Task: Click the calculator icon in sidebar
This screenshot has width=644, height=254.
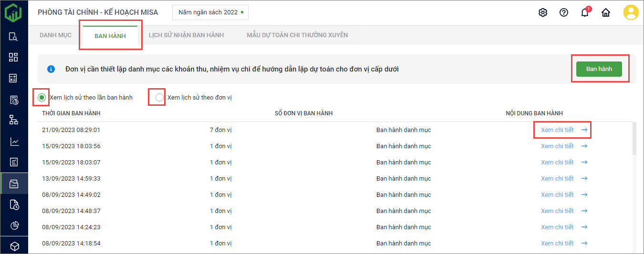Action: pos(14,78)
